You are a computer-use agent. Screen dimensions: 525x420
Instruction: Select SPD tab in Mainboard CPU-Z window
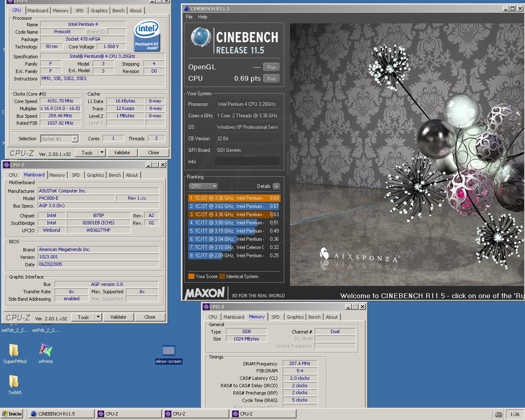(x=76, y=175)
